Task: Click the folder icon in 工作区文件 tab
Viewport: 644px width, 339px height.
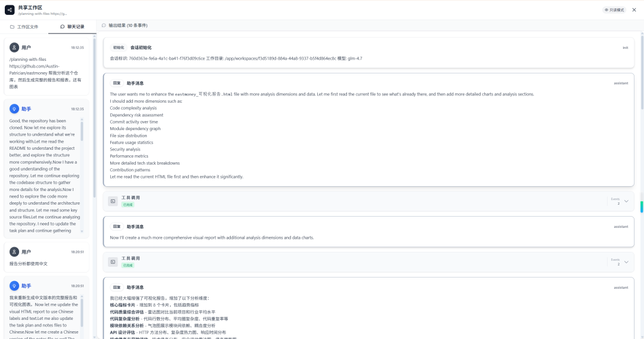Action: point(13,27)
